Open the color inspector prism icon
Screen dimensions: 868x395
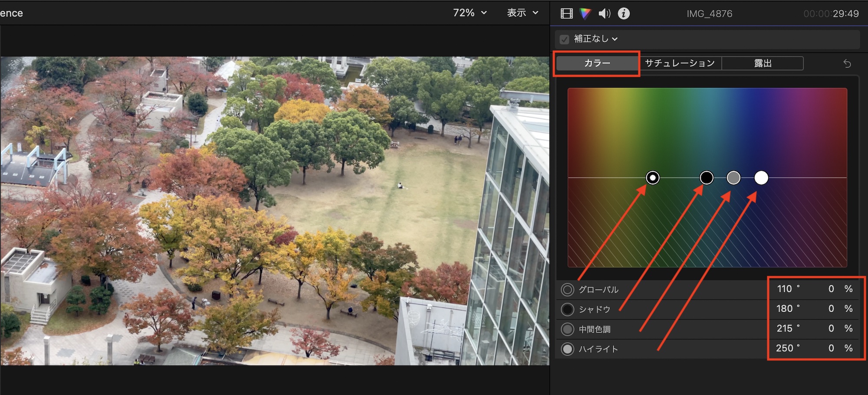(585, 13)
